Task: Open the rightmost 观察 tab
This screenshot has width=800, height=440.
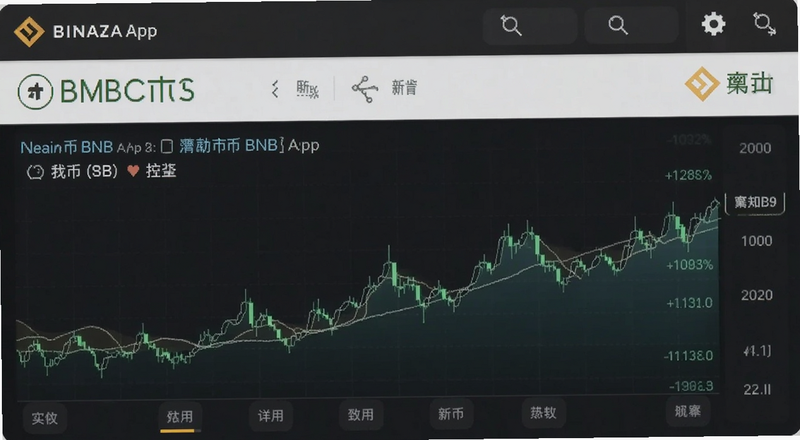Action: point(687,411)
